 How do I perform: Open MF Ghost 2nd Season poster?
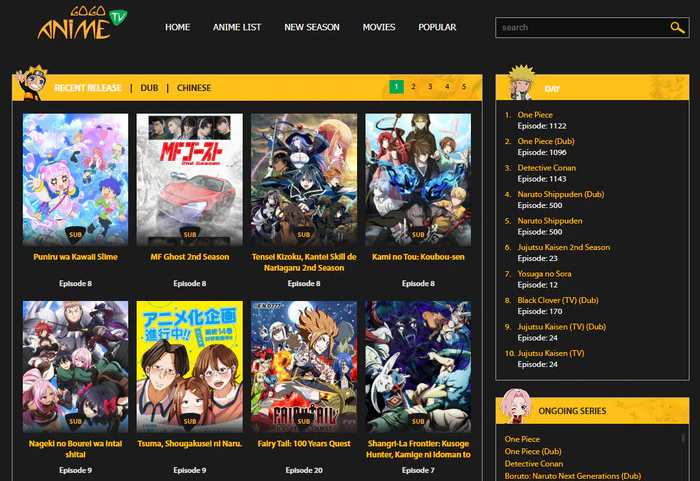coord(190,179)
